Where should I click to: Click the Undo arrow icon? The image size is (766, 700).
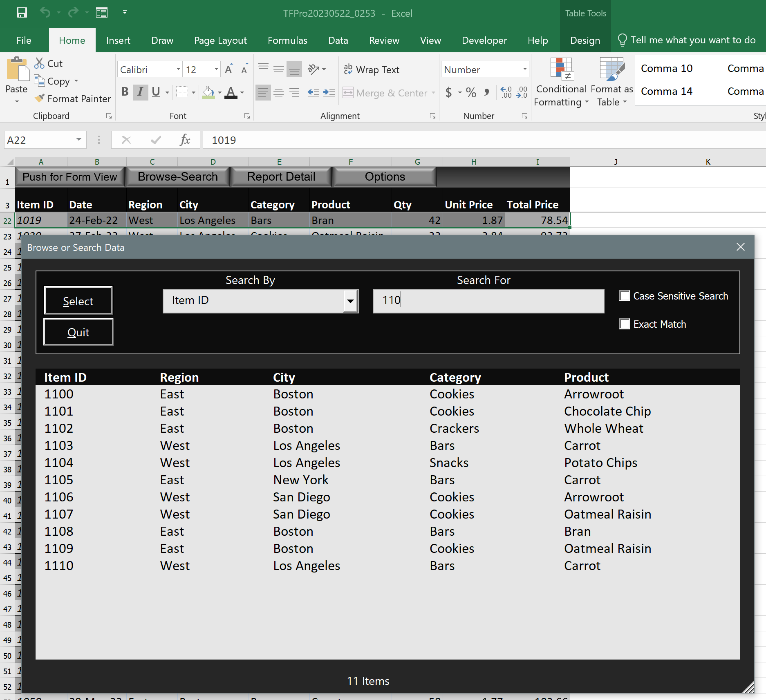(x=45, y=13)
